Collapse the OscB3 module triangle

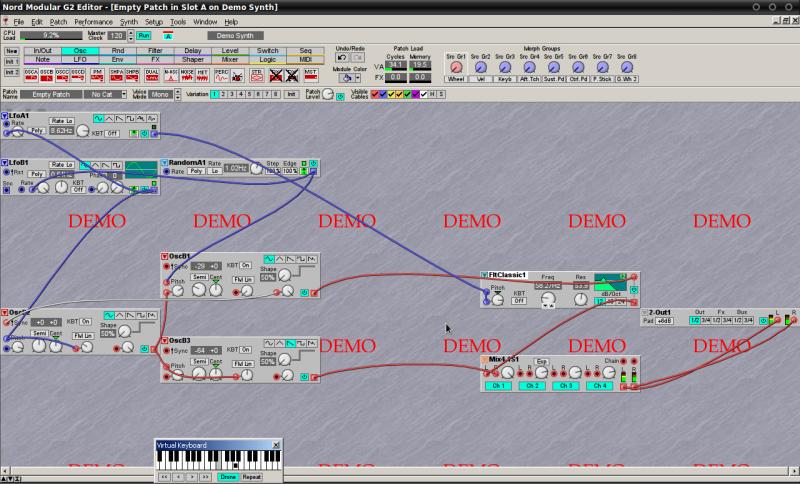tap(165, 341)
